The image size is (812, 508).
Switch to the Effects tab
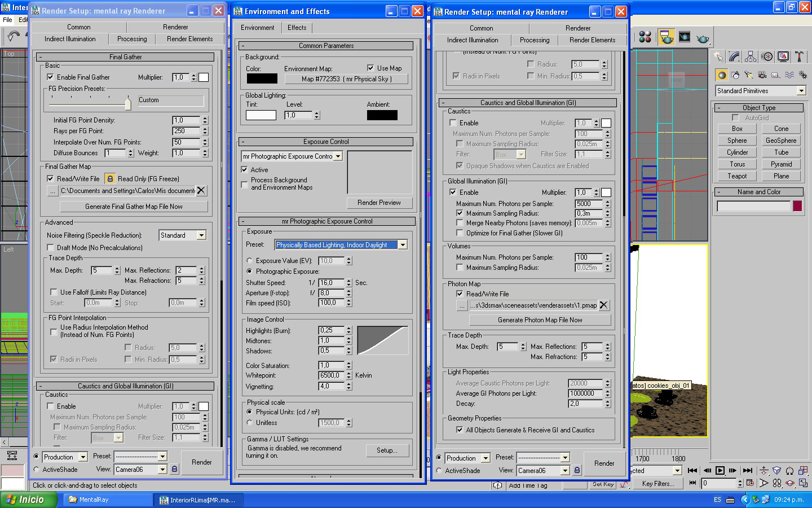pyautogui.click(x=297, y=28)
